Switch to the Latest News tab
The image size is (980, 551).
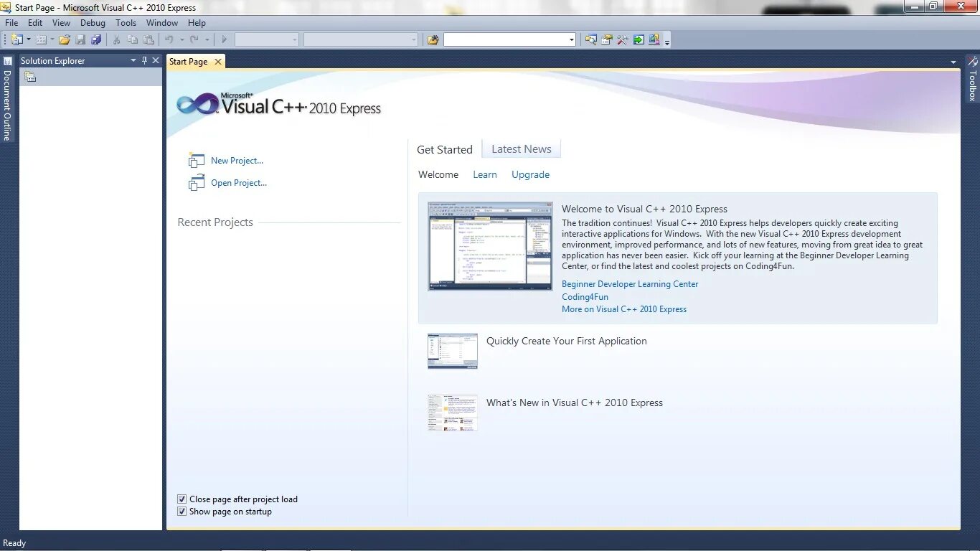tap(522, 149)
